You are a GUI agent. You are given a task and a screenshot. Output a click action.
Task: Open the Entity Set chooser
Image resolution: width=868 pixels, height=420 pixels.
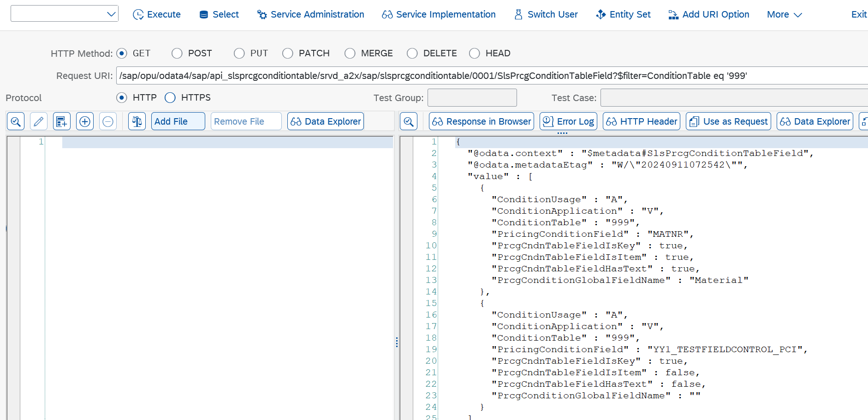point(623,14)
